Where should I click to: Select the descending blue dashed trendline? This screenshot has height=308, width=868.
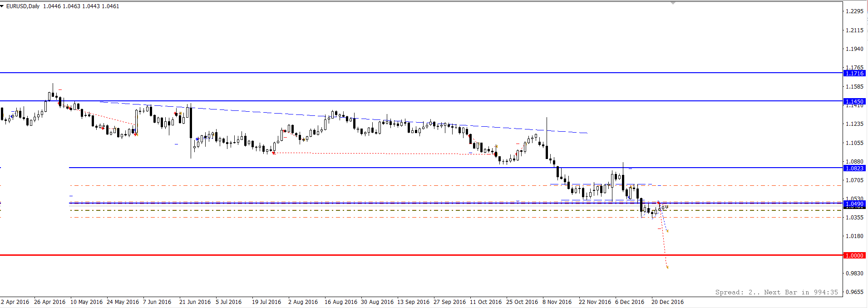(343, 117)
